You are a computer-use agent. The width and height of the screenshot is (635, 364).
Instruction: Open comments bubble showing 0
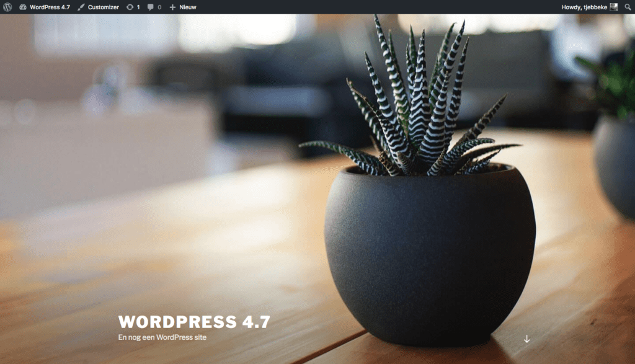point(154,7)
